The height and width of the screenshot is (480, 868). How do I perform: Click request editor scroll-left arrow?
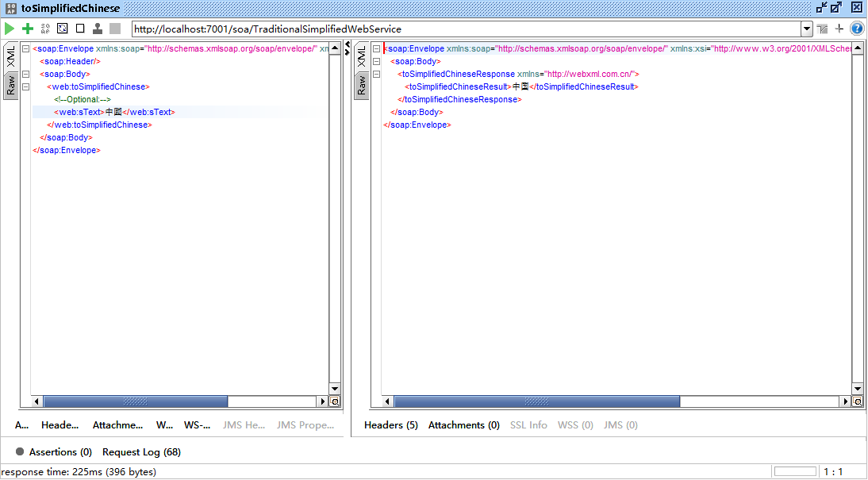click(x=37, y=401)
